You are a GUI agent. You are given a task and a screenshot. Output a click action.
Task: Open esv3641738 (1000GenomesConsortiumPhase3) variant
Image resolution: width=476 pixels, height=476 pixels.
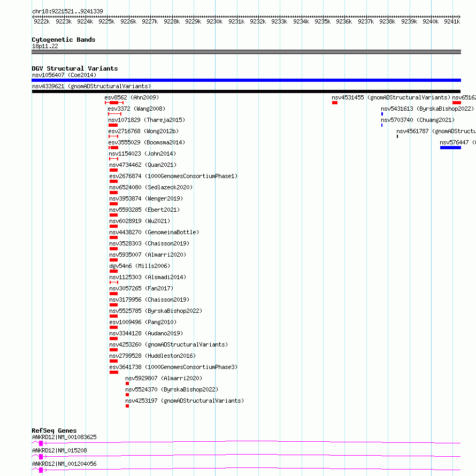click(173, 367)
